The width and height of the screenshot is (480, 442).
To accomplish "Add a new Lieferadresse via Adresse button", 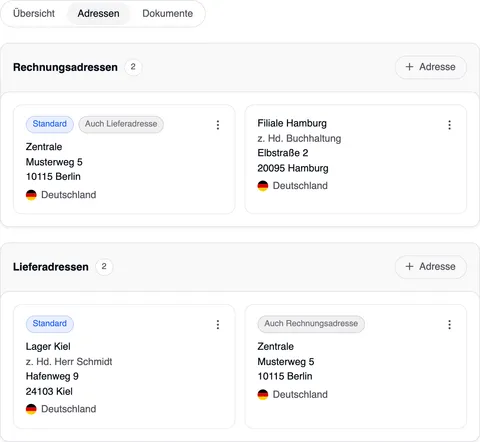I will pos(431,267).
